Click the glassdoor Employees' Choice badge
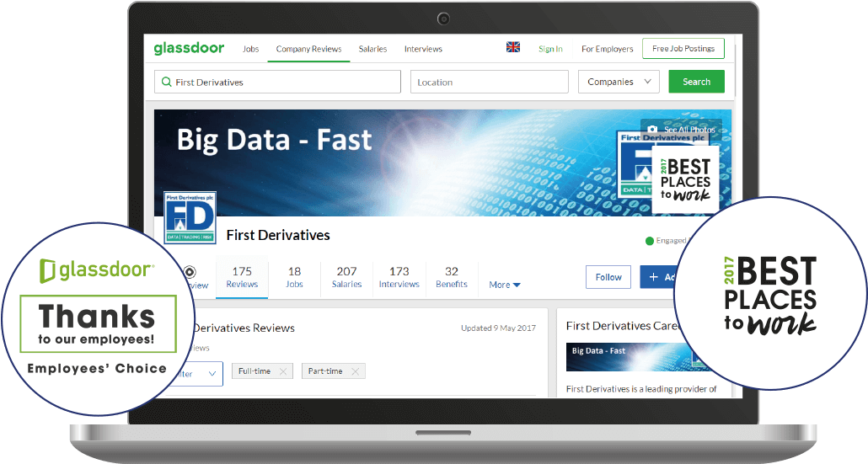 click(98, 319)
